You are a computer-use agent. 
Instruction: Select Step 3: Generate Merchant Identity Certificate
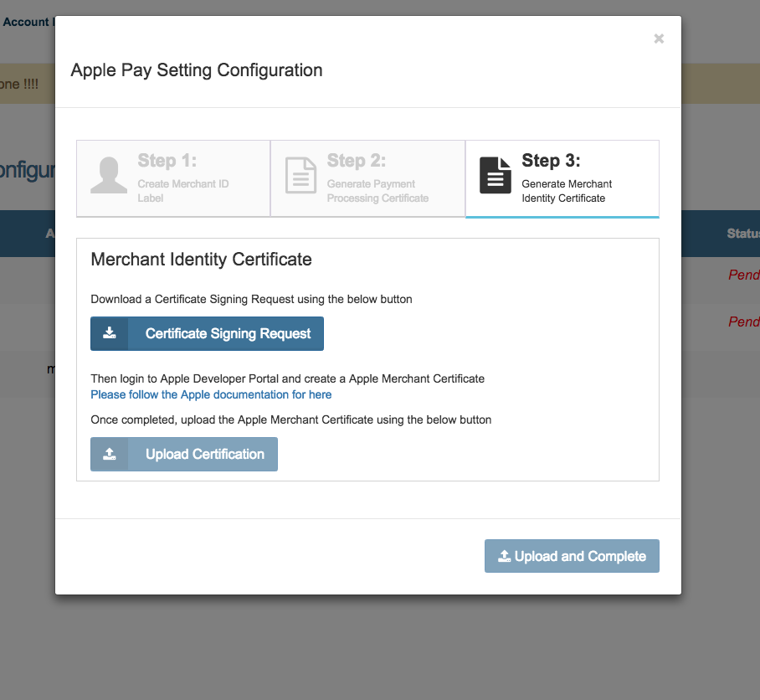coord(562,178)
